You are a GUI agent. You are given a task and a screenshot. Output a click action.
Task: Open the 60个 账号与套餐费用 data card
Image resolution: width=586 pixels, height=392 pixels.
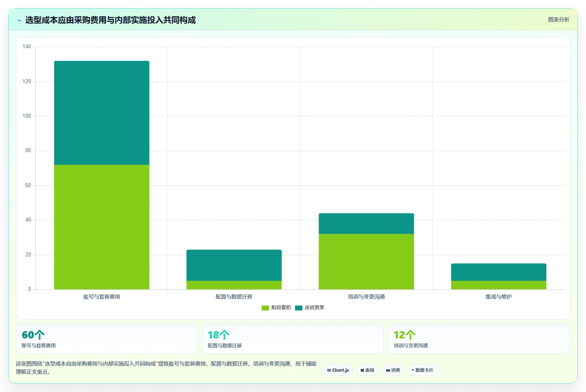click(x=107, y=339)
